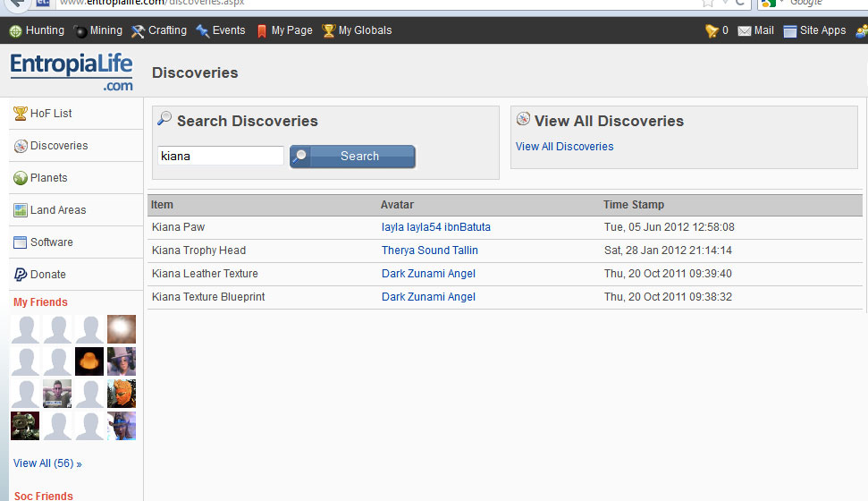
Task: Click the My Friends heading
Action: (x=40, y=302)
